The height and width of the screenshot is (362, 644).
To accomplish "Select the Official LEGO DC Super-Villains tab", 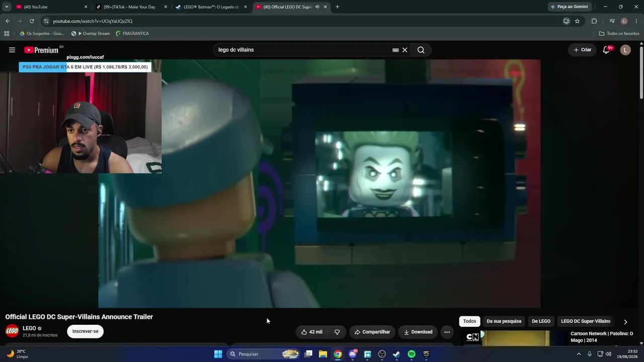I will [x=291, y=7].
